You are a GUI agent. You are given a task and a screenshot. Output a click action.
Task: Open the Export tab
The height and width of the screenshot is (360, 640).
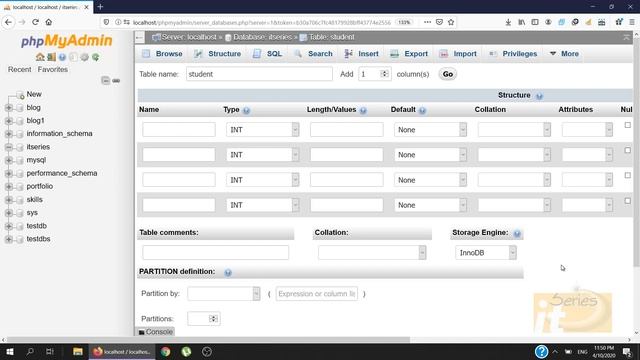point(409,54)
